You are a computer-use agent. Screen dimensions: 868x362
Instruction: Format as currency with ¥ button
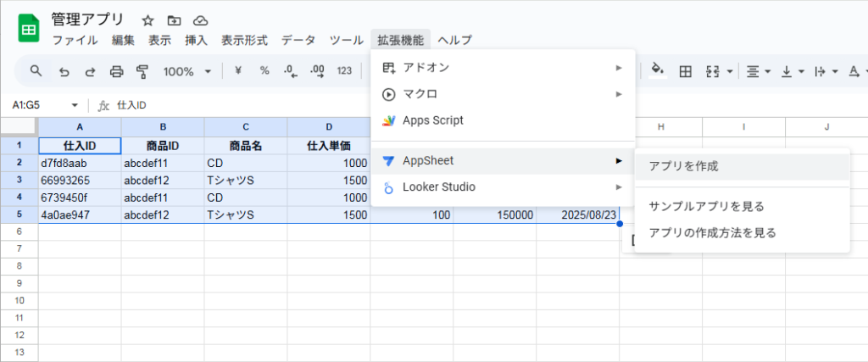click(238, 71)
